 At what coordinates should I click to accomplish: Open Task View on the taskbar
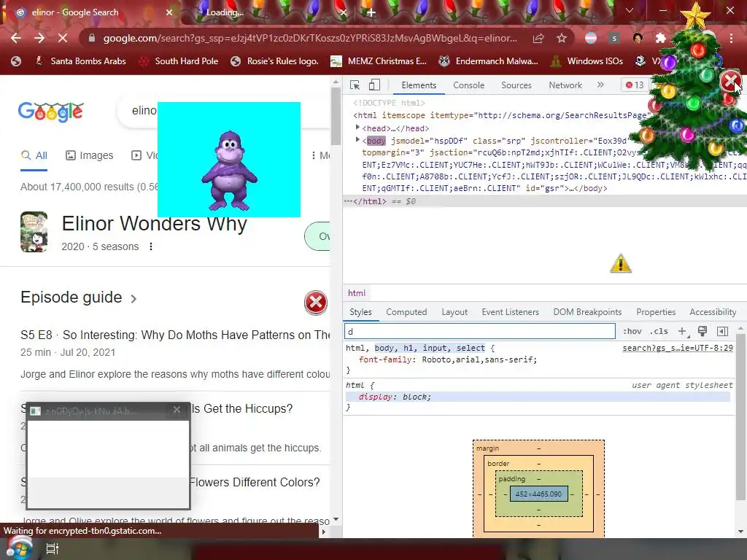pyautogui.click(x=52, y=549)
